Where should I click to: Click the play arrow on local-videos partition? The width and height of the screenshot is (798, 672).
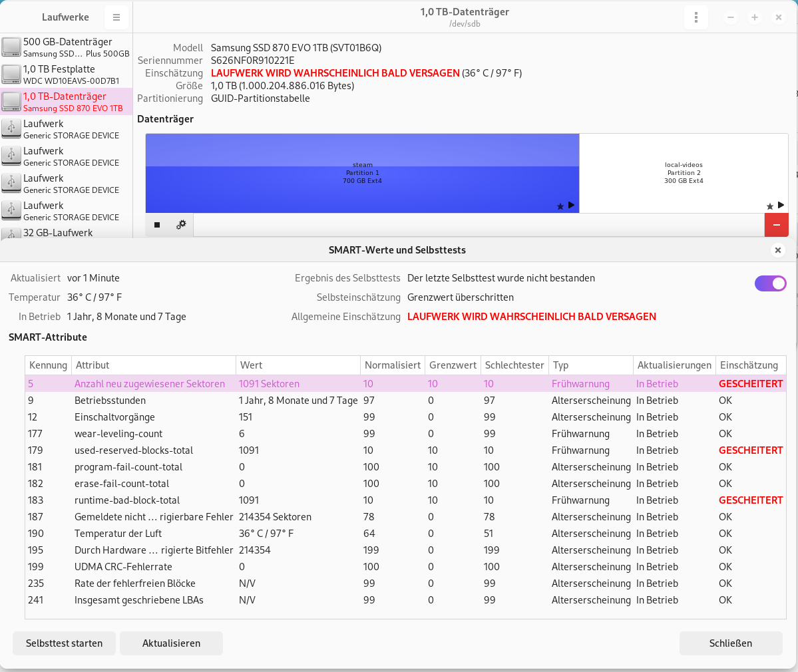(x=781, y=205)
